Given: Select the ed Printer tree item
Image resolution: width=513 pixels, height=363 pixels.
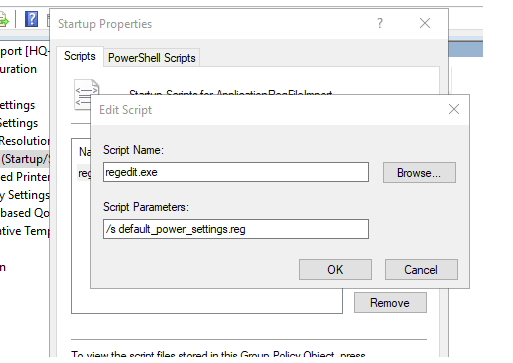Looking at the screenshot, I should [25, 177].
